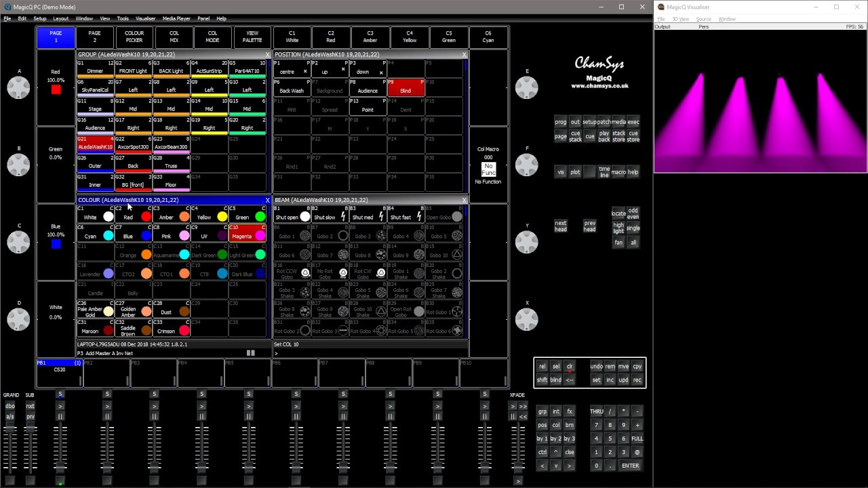
Task: Click the cue stack button
Action: click(575, 137)
